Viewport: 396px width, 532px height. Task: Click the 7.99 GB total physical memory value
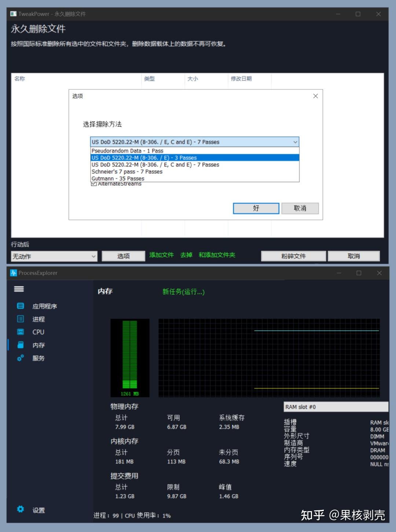[x=125, y=427]
